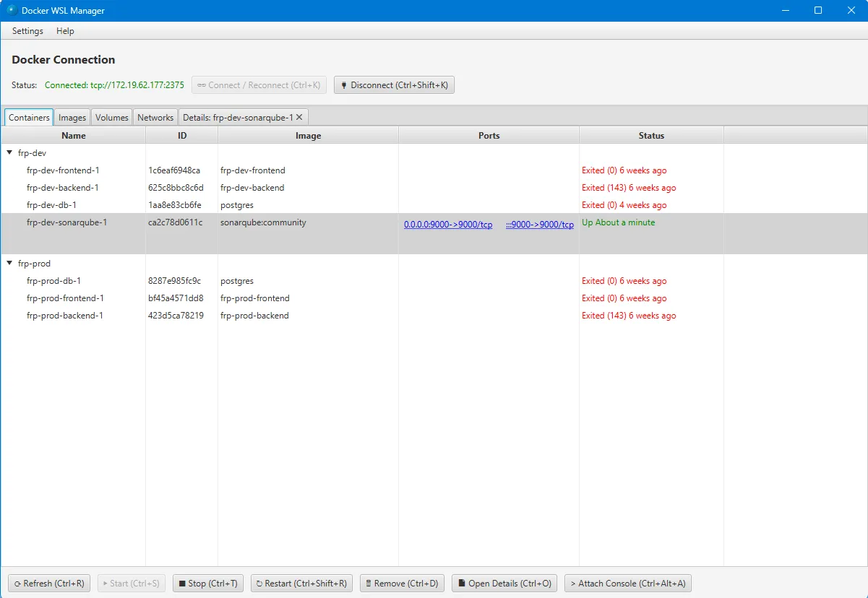The width and height of the screenshot is (868, 598).
Task: Switch to the Networks tab
Action: tap(155, 118)
